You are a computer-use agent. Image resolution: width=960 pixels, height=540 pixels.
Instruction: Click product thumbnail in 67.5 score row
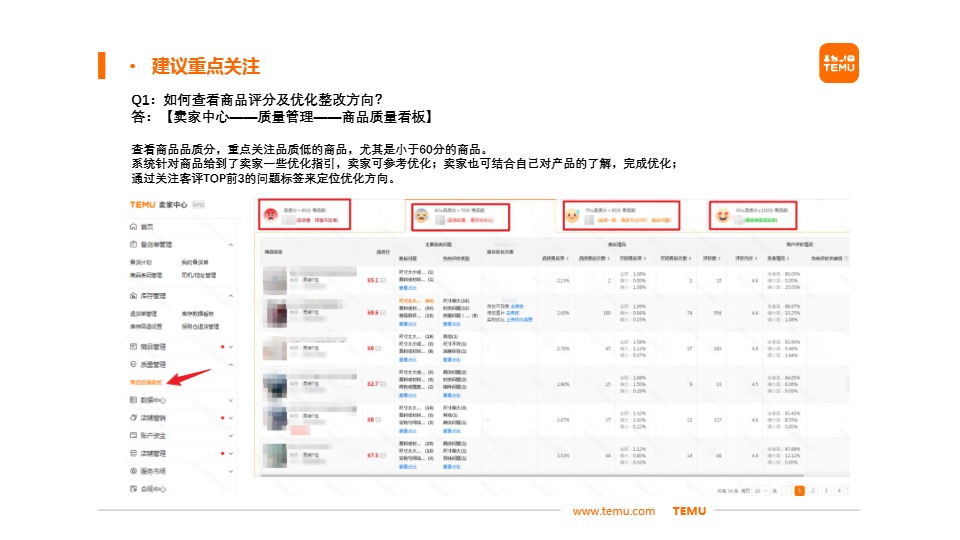(275, 456)
